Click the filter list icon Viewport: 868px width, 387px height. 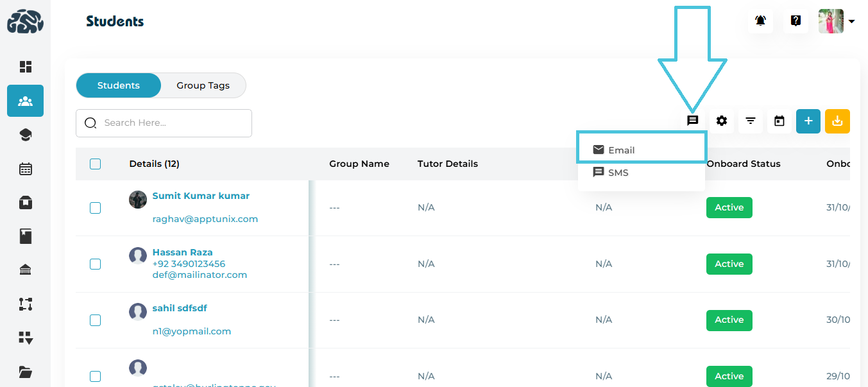[x=751, y=121]
